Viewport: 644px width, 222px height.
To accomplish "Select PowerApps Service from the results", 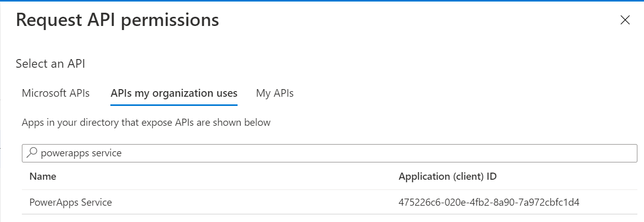I will [71, 202].
